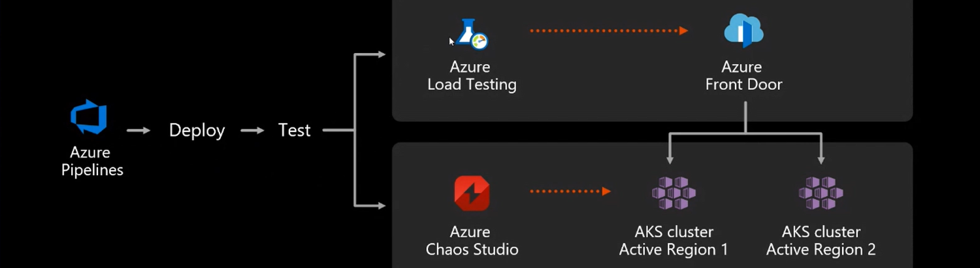
Task: Click the arrowhead pointing into the Load Testing panel
Action: tap(382, 54)
